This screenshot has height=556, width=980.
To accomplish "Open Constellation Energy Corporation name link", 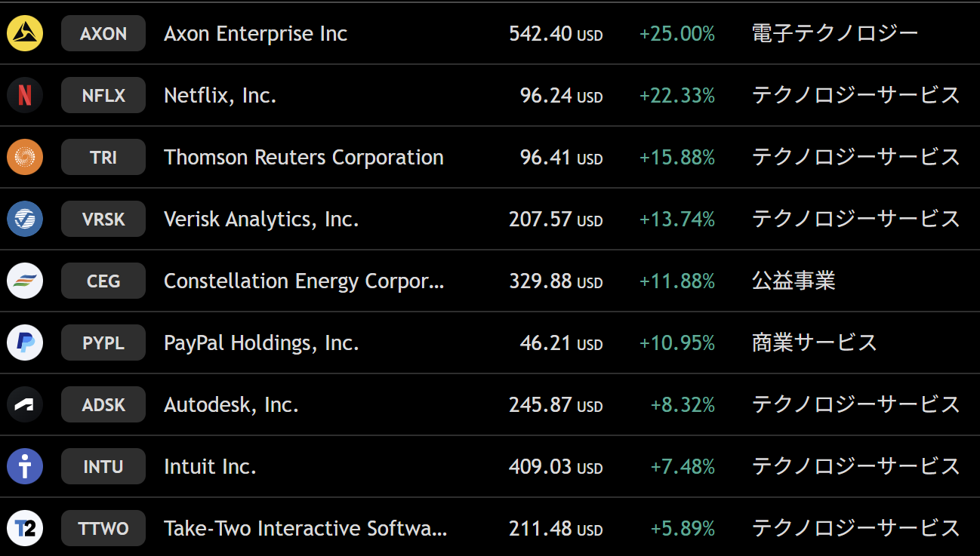I will 304,281.
